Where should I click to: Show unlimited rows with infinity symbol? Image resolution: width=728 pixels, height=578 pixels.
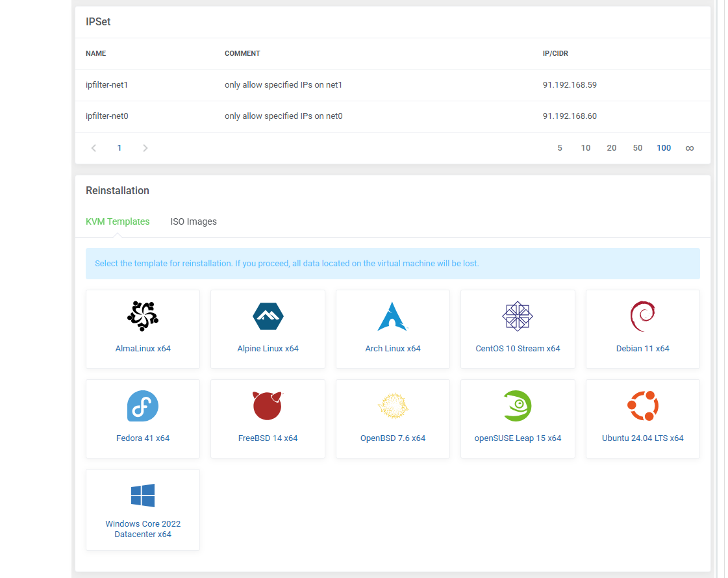(690, 148)
